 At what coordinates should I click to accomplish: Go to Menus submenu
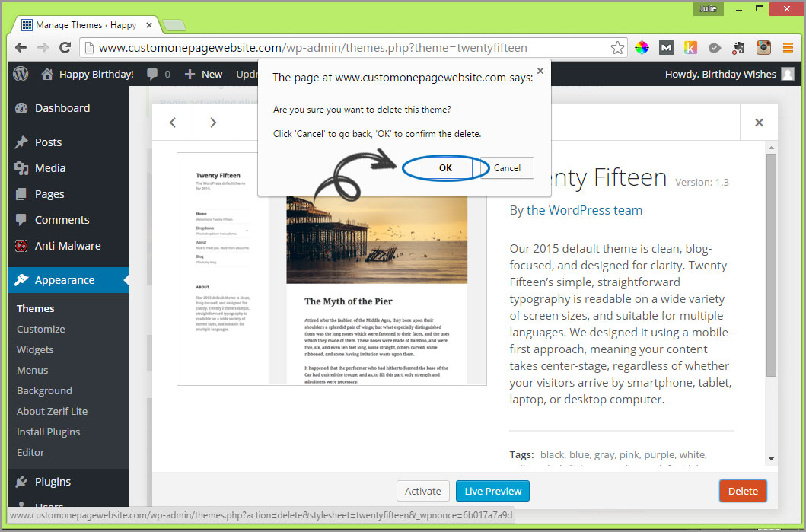(x=32, y=370)
